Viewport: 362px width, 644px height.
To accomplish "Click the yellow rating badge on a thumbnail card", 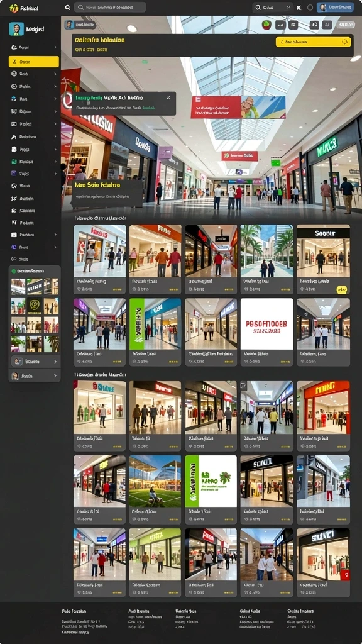I will [x=342, y=289].
